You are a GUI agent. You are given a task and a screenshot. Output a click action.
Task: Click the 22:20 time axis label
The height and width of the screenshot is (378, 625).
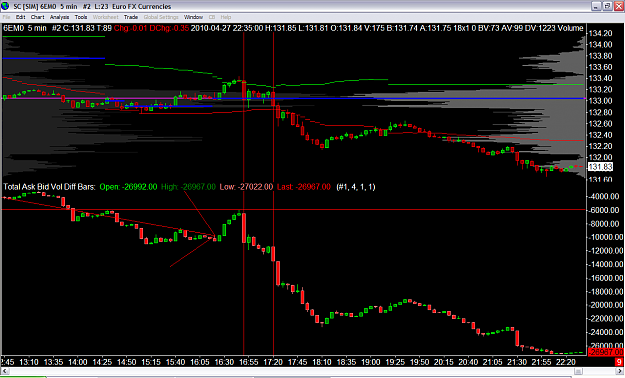pyautogui.click(x=566, y=362)
